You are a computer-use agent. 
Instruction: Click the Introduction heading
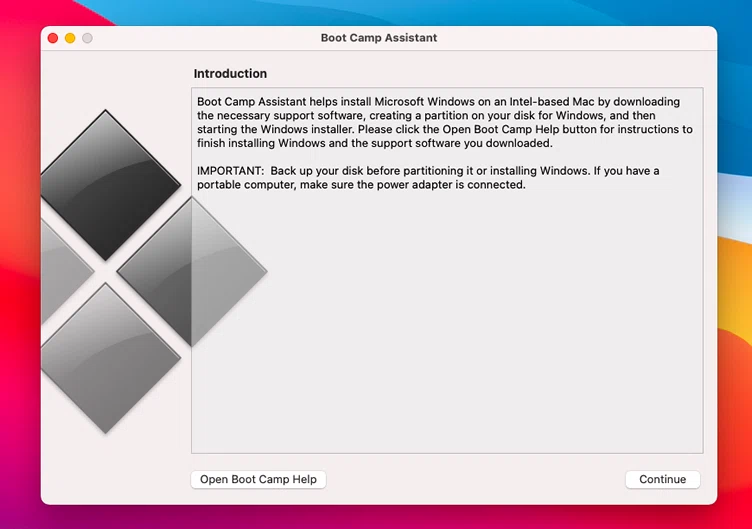(x=230, y=73)
